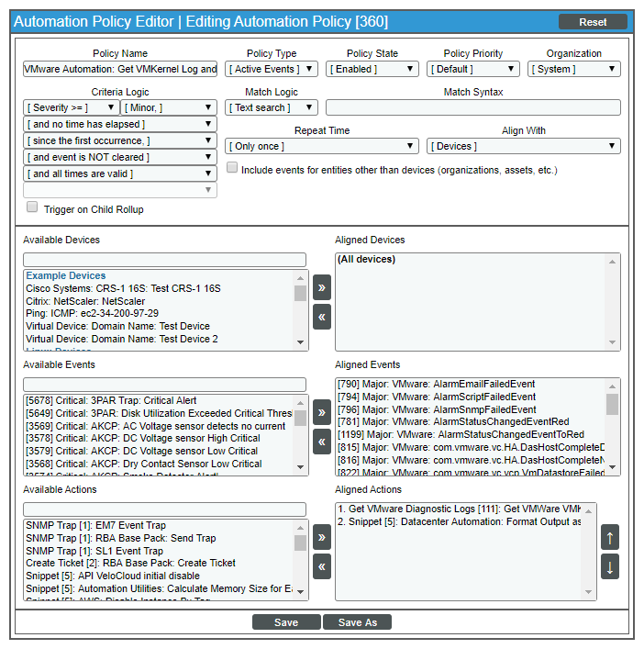This screenshot has width=644, height=649.
Task: Select action SNMP Trap [1]: EM7 Event Trap
Action: (x=95, y=526)
